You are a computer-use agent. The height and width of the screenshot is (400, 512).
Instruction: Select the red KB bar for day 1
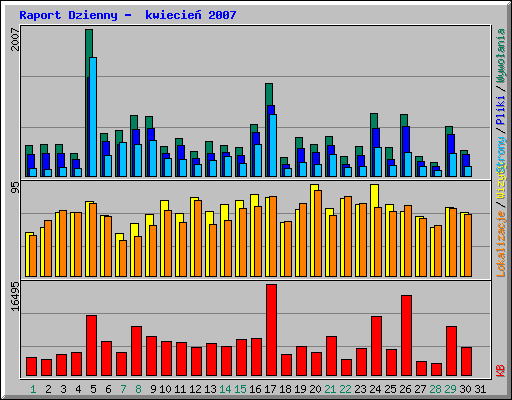pos(31,367)
